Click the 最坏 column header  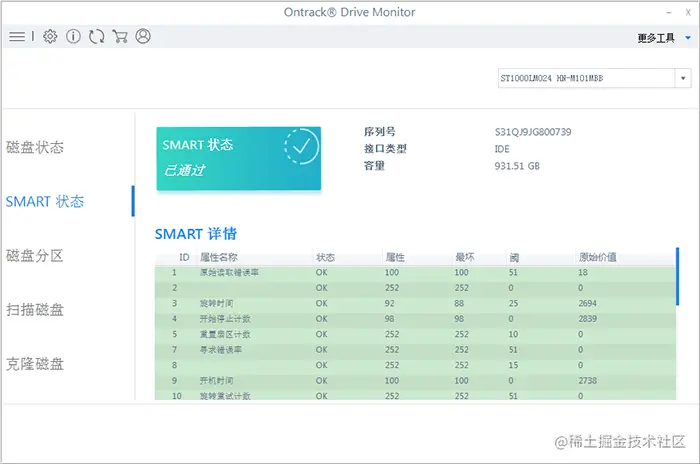(x=465, y=257)
